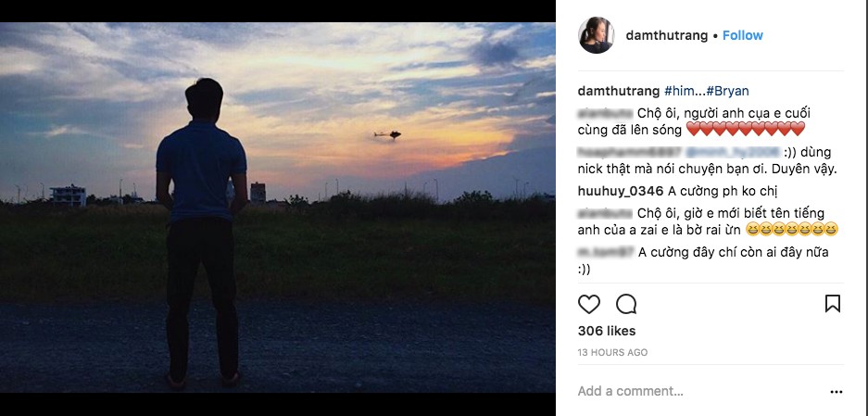
Task: Follow the damthutrang account
Action: [742, 35]
